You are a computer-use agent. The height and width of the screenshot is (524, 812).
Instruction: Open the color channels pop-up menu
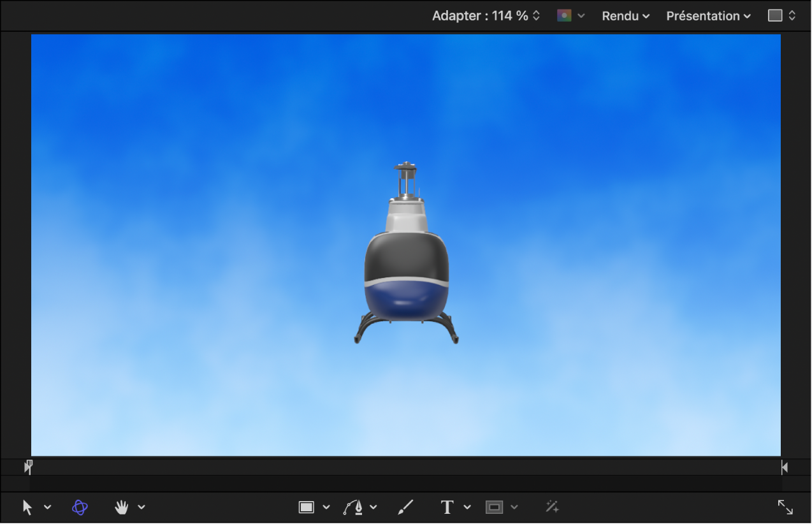pos(570,16)
